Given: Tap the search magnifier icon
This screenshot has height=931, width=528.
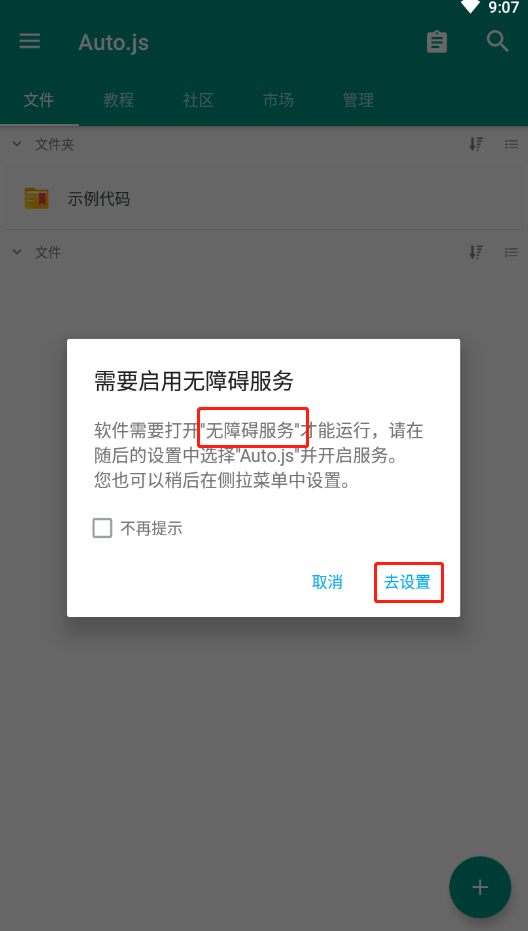Looking at the screenshot, I should pos(497,42).
